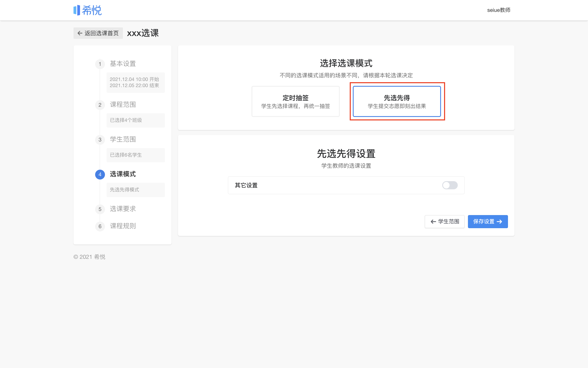
Task: Click the blue step number 4 circle
Action: click(x=100, y=175)
